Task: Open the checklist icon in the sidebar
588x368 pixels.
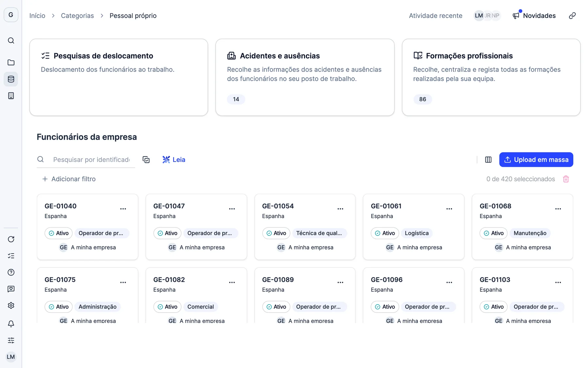Action: 11,256
